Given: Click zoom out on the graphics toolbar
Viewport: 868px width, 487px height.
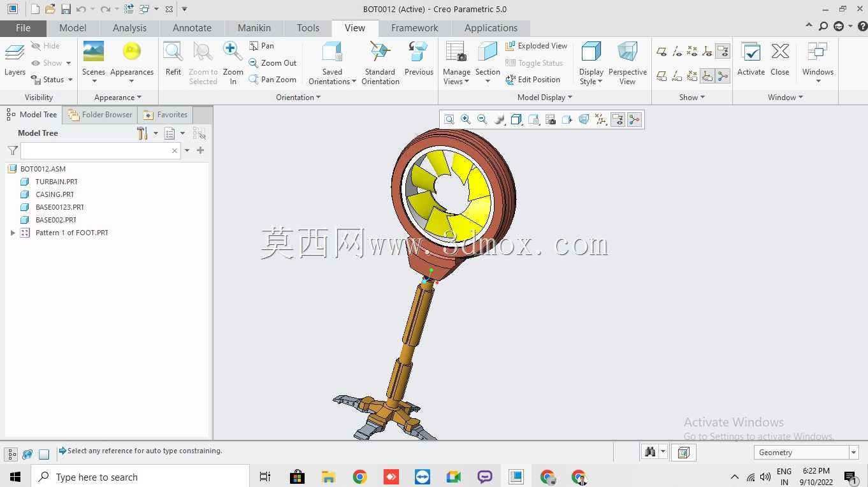Looking at the screenshot, I should click(482, 119).
